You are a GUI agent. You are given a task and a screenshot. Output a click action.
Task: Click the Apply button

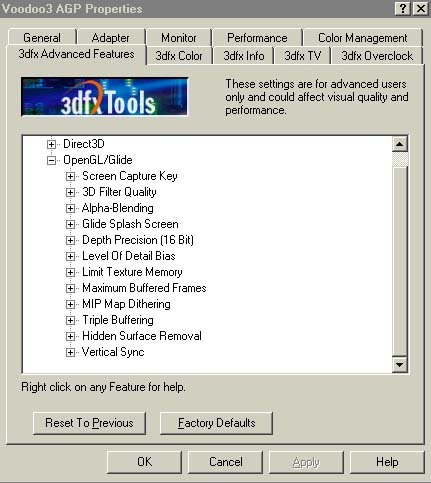point(306,462)
